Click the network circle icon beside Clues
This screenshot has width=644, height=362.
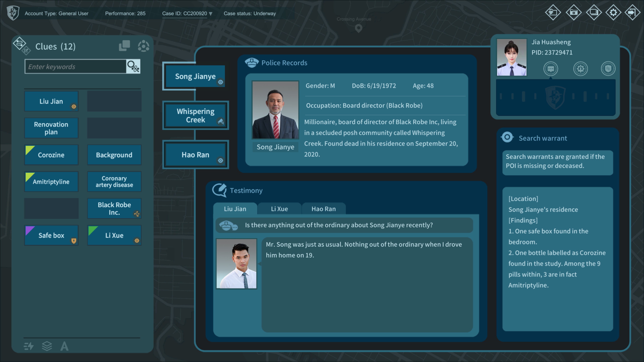[x=144, y=46]
